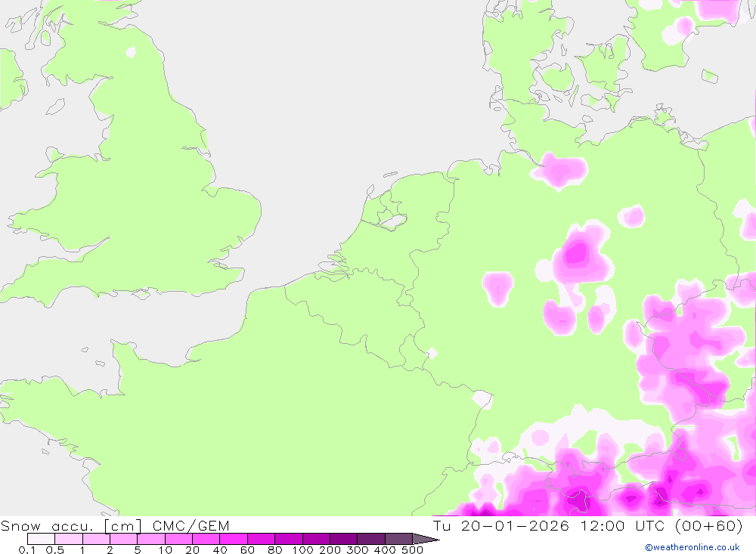This screenshot has width=756, height=554.
Task: Click the '60' legend scale label
Action: click(247, 549)
